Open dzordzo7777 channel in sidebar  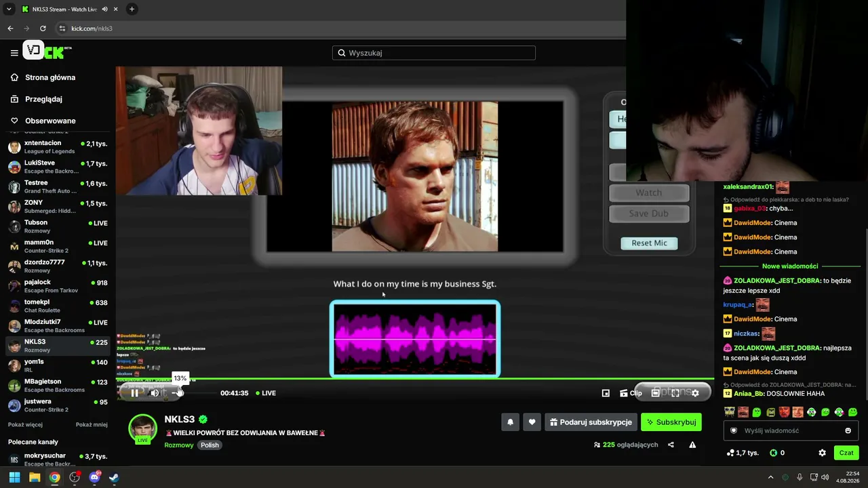tap(58, 266)
